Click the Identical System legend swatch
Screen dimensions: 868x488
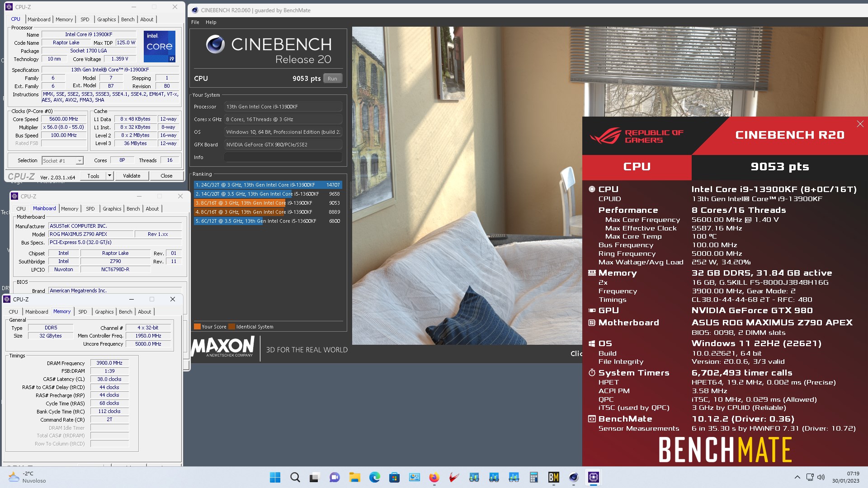(x=232, y=327)
